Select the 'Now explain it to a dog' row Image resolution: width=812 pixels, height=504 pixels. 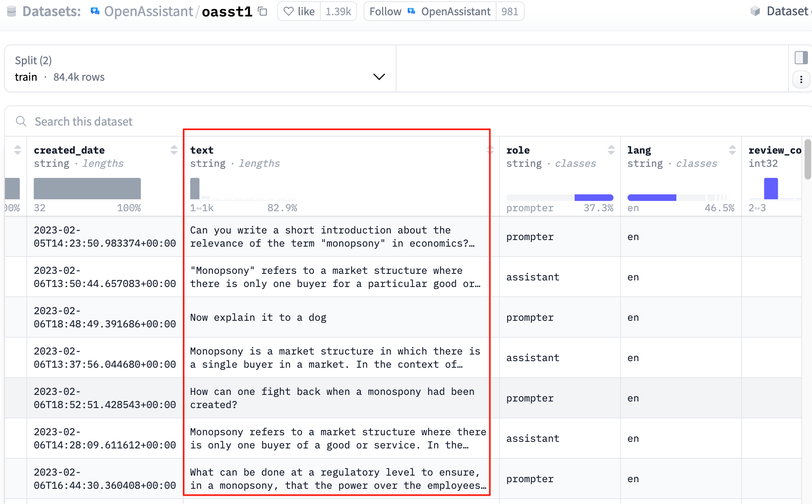[258, 317]
